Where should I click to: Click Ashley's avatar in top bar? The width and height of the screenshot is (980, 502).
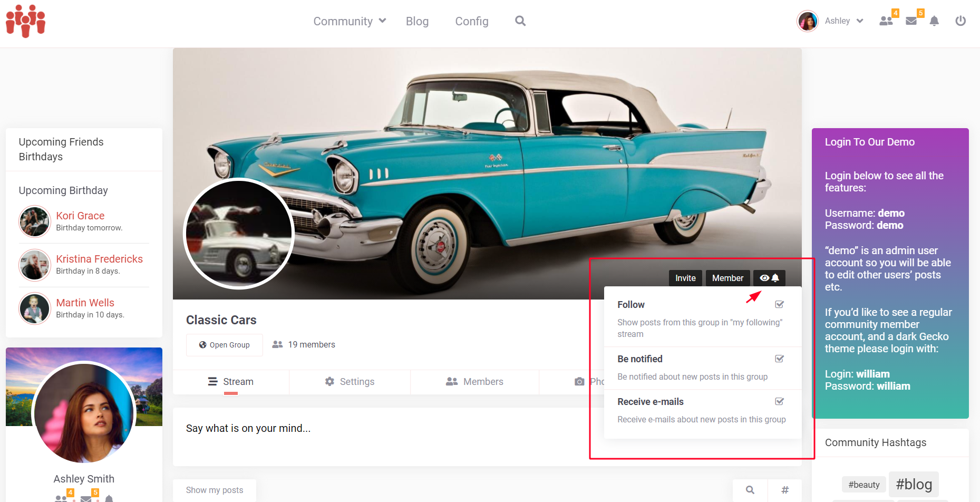[x=808, y=21]
